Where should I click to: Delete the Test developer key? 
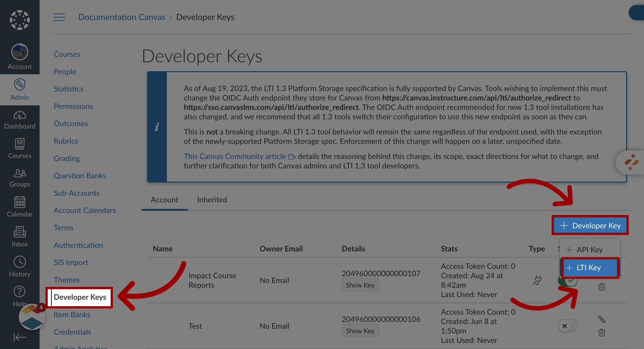(x=602, y=332)
